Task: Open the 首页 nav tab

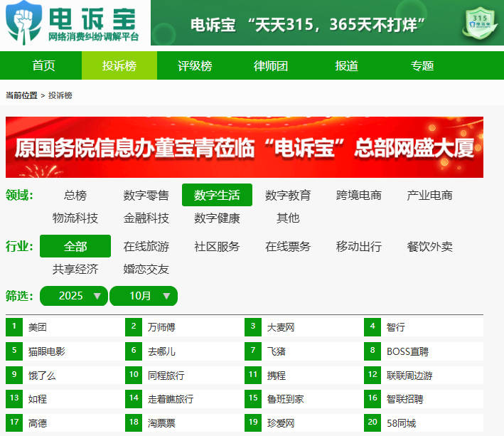Action: point(43,65)
